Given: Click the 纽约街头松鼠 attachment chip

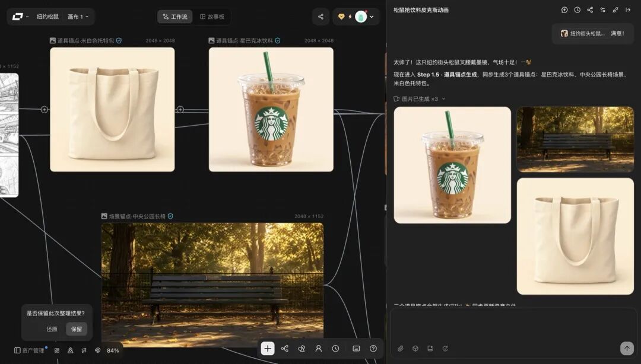Looking at the screenshot, I should (x=583, y=34).
